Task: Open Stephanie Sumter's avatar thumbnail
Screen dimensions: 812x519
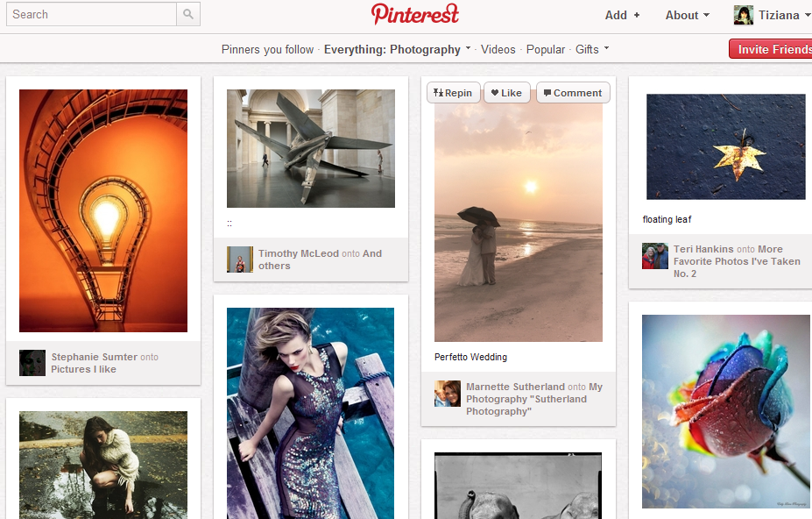Action: coord(32,363)
